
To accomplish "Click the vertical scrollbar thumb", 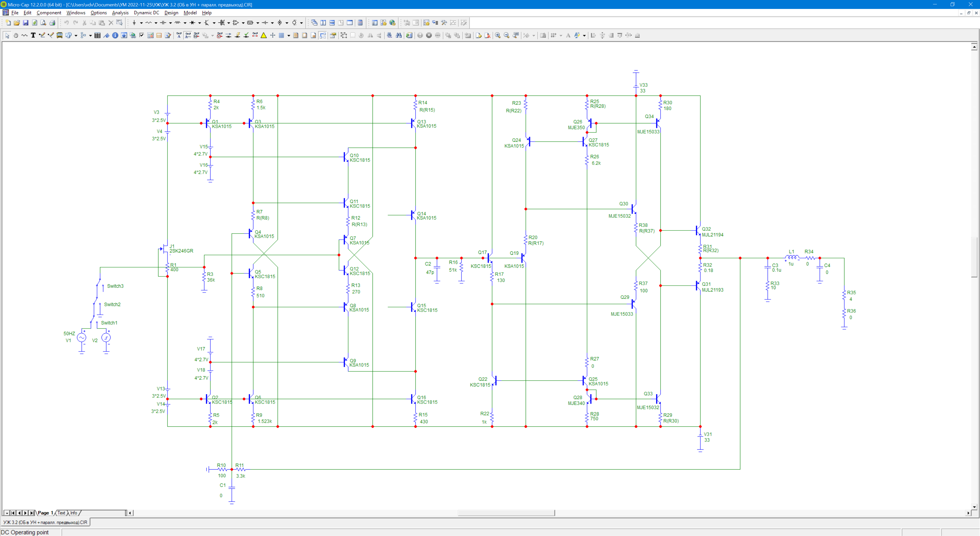I will click(974, 257).
